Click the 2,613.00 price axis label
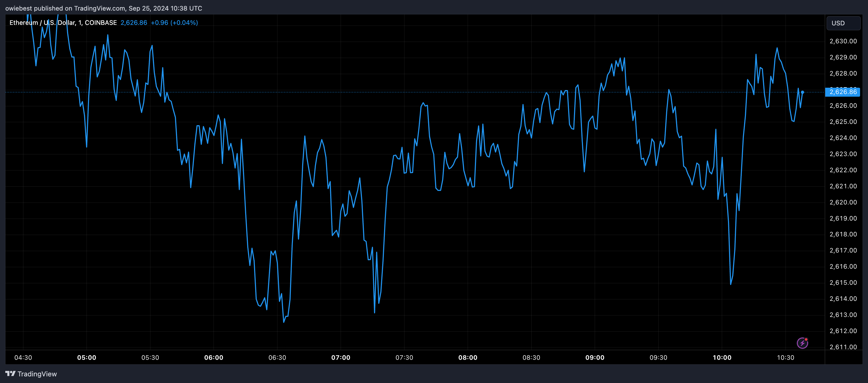The width and height of the screenshot is (868, 383). 843,315
